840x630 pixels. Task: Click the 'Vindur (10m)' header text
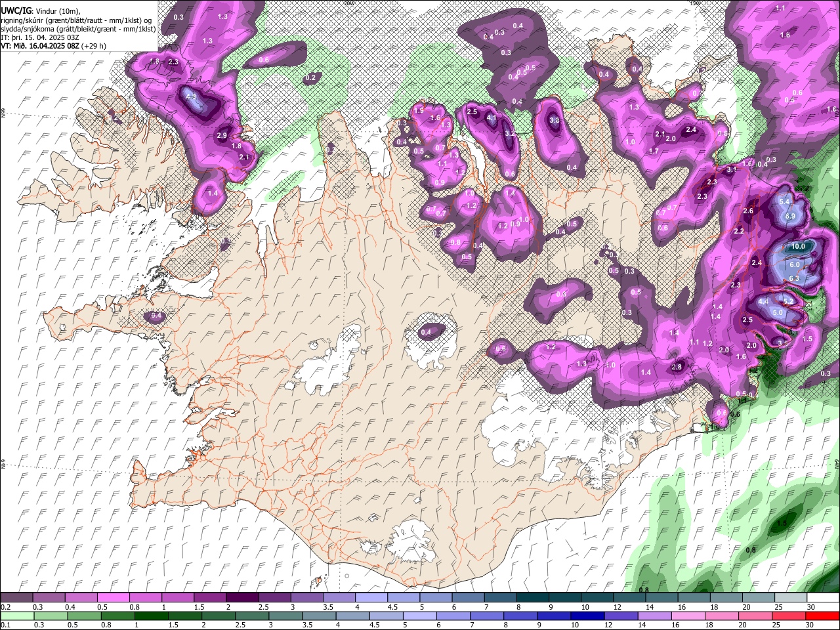click(x=56, y=11)
